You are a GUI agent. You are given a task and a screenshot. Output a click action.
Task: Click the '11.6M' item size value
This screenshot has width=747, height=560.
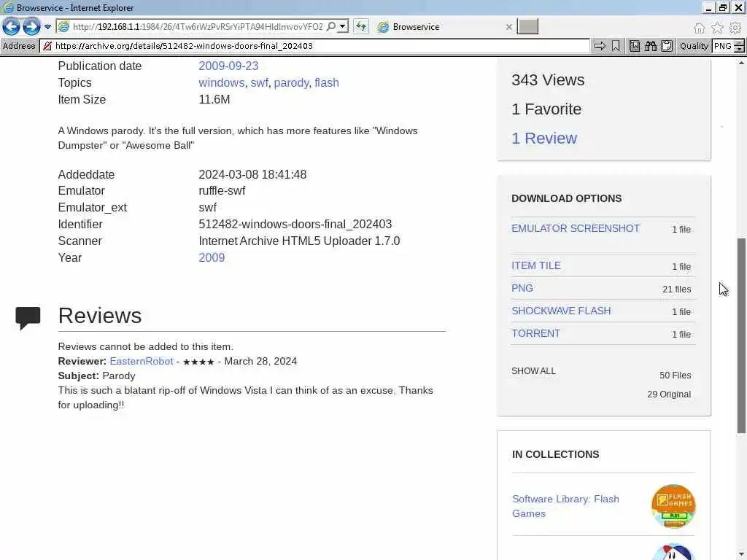coord(214,99)
